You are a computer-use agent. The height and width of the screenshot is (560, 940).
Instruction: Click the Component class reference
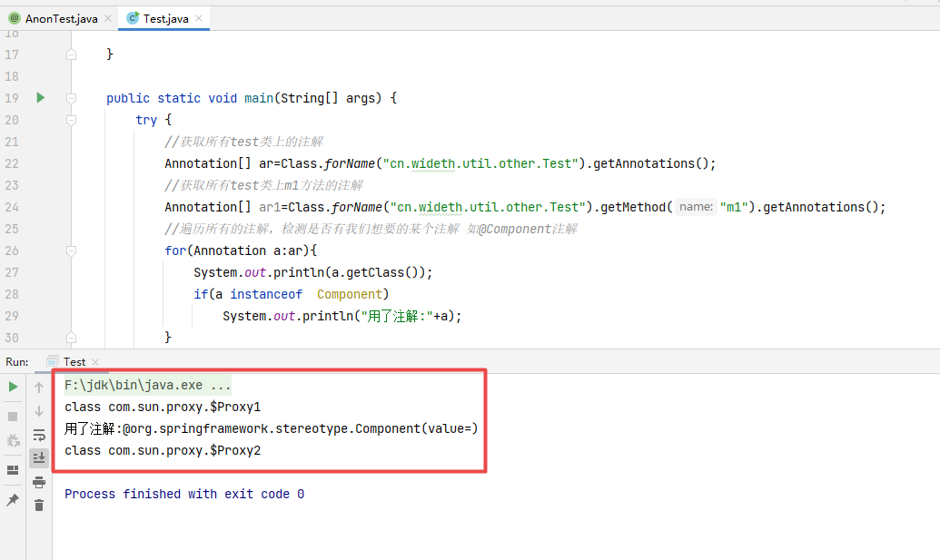(350, 295)
